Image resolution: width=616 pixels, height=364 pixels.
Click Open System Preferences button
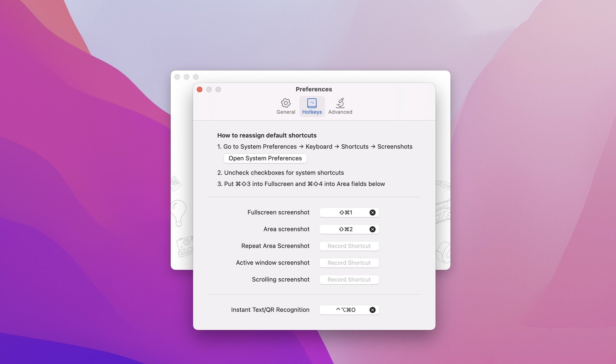pos(265,158)
